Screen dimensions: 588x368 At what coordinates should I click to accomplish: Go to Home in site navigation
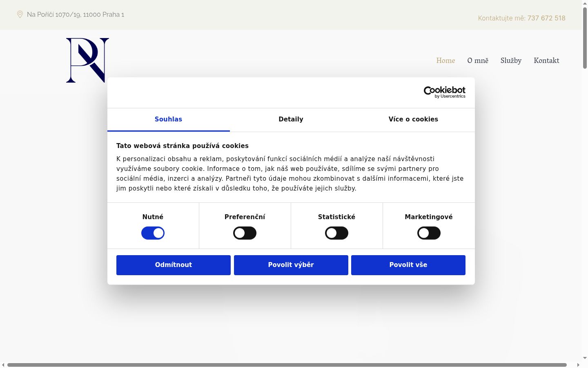pos(445,61)
